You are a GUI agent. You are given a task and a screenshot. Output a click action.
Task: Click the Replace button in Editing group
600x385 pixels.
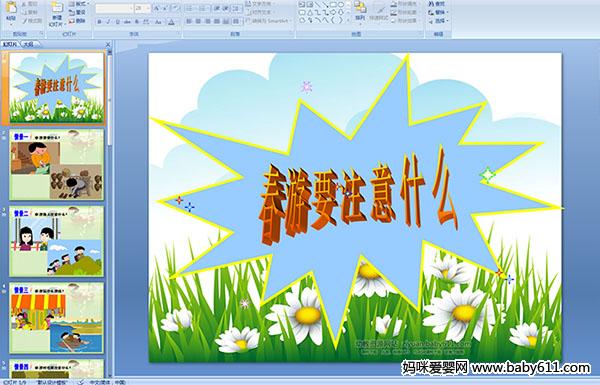[437, 12]
